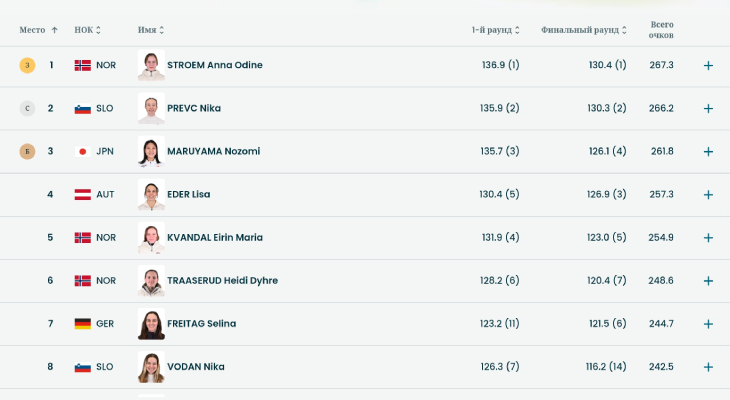This screenshot has height=400, width=730.
Task: Click the Austria flag next to AUT
Action: [x=82, y=194]
